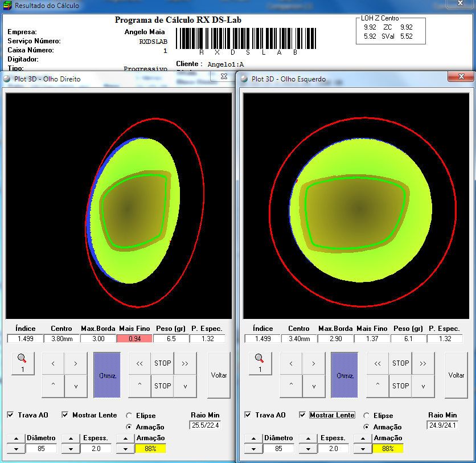Viewport: 476px width, 463px height.
Task: Select the Elipse radio option in Olho Direito
Action: tap(129, 415)
